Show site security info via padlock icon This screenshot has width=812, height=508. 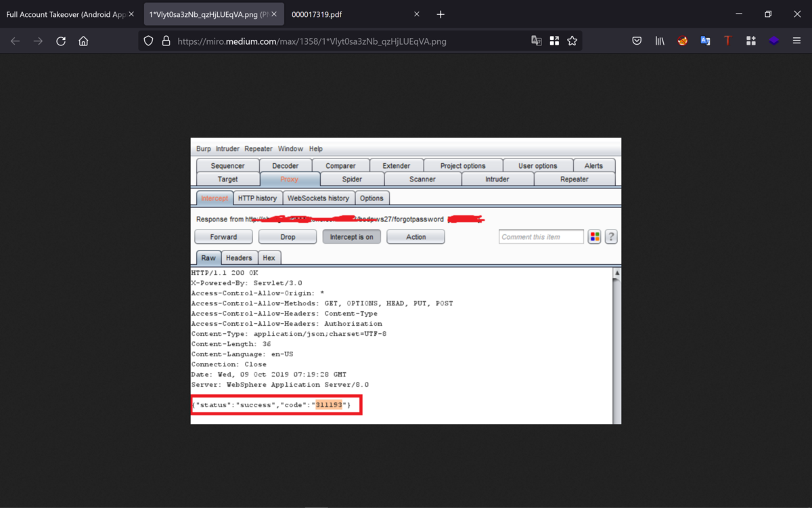click(x=166, y=41)
